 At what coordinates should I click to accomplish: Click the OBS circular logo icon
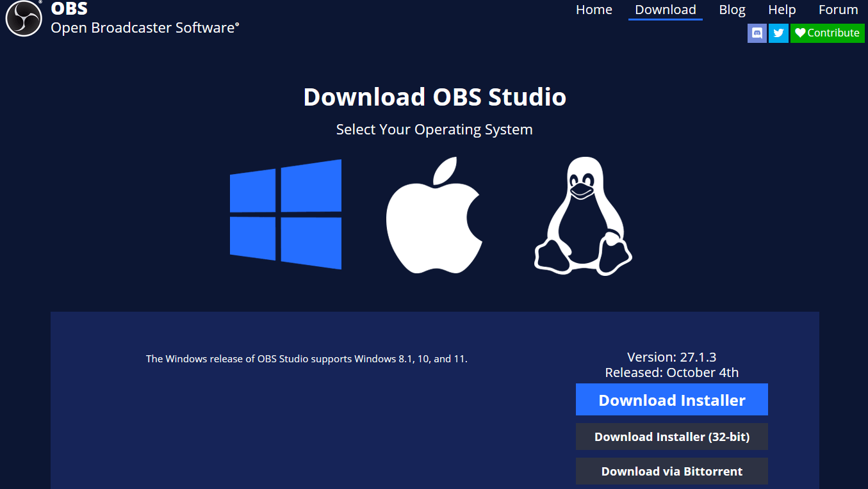click(x=24, y=18)
